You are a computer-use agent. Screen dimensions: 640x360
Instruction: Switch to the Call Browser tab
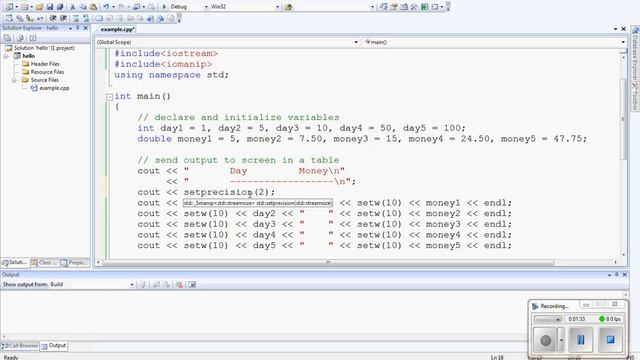[20, 346]
